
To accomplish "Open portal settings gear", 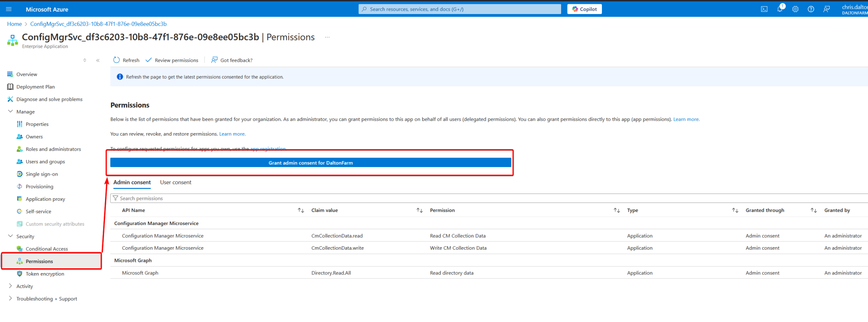I will click(795, 9).
